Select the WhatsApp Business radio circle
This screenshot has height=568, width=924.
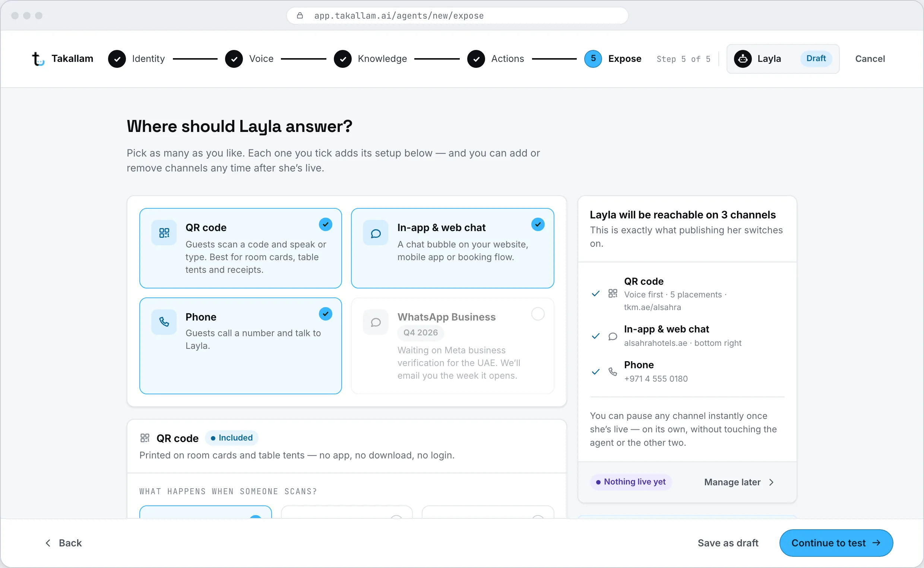(x=538, y=314)
